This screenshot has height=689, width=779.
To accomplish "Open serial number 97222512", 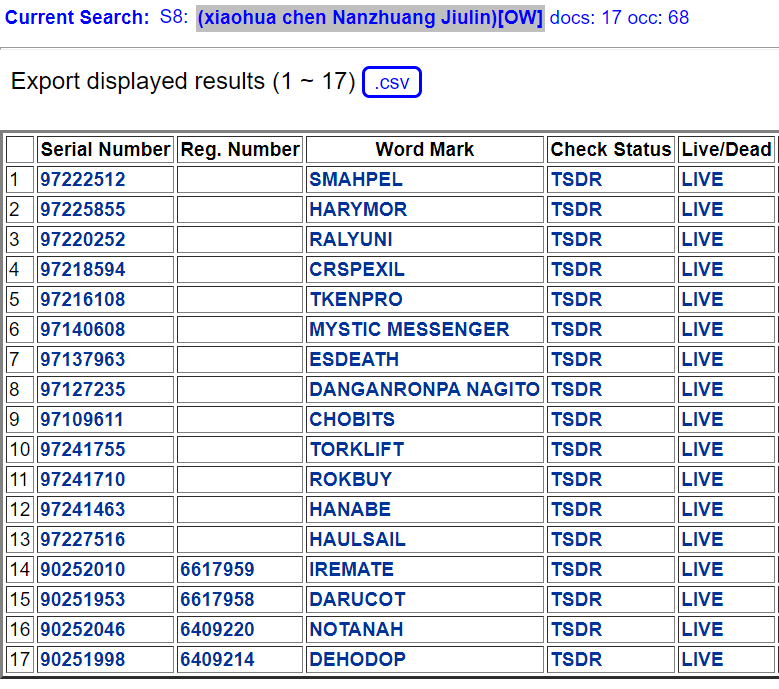I will click(x=82, y=179).
